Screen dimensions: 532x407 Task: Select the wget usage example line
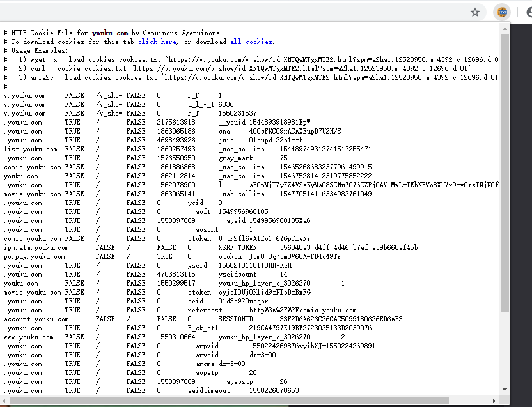pos(192,58)
